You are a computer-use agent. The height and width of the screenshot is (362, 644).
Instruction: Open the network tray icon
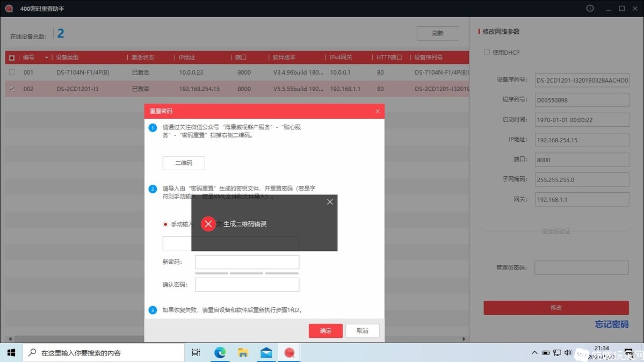(x=557, y=352)
